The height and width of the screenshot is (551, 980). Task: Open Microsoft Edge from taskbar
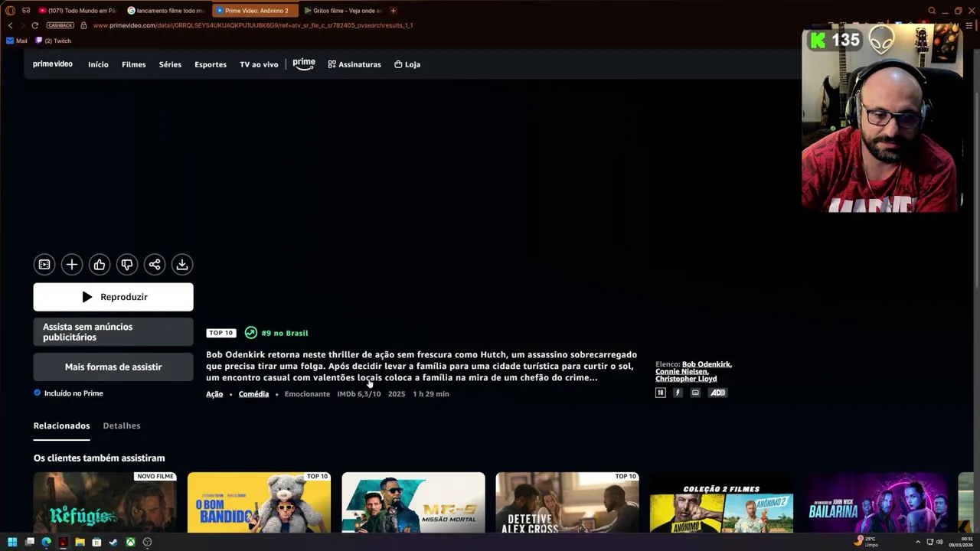(46, 542)
